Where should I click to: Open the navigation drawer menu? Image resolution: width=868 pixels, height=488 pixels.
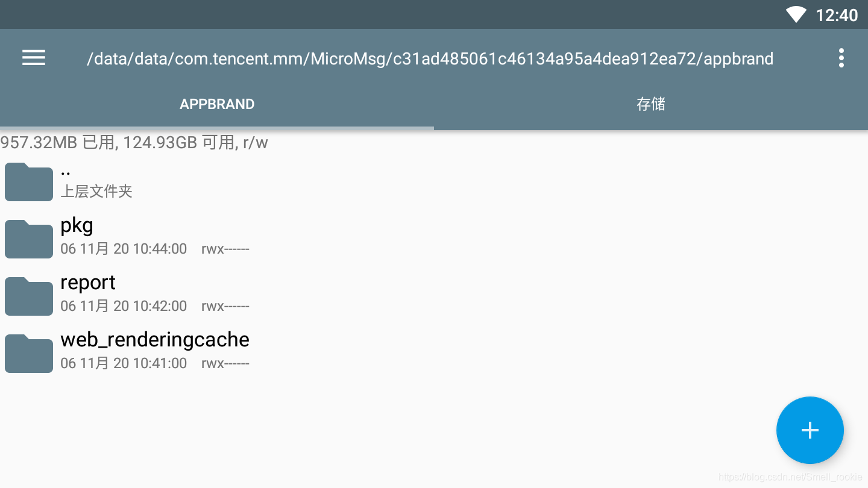point(33,58)
